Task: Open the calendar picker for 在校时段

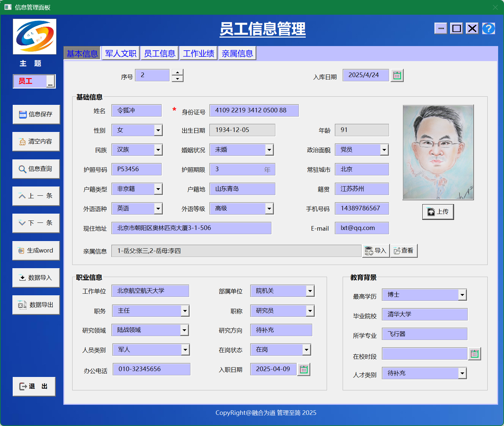Action: (x=475, y=354)
